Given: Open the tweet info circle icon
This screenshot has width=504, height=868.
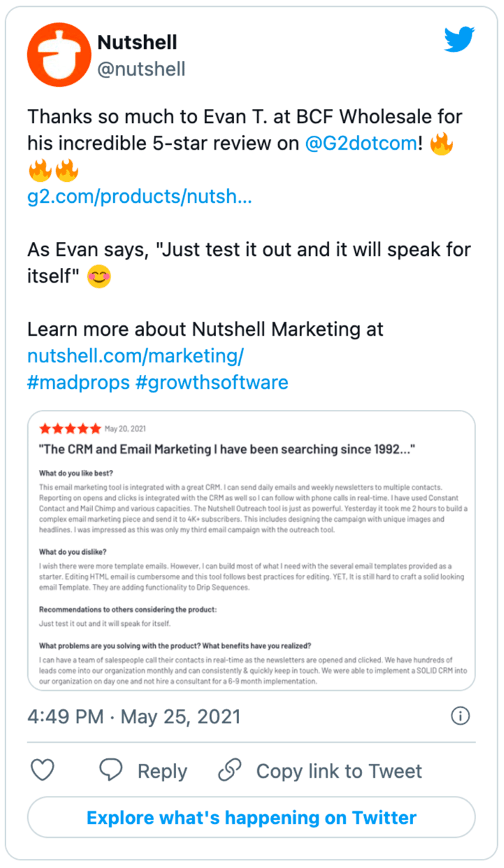Looking at the screenshot, I should [460, 716].
